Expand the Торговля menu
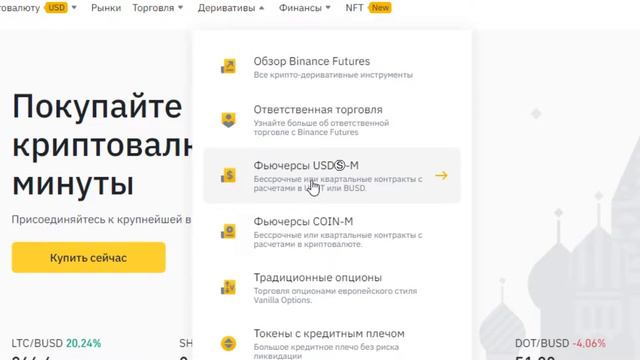640x360 pixels. (158, 8)
